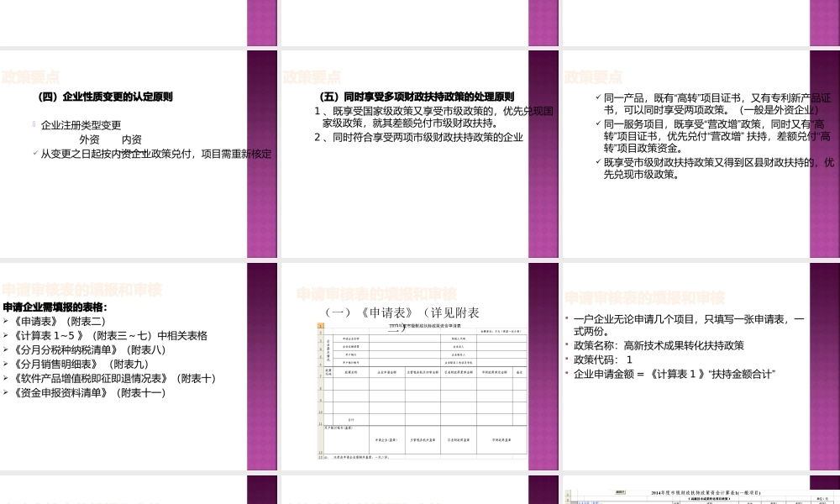
Task: Click list item 《分月销售明细表》(附表九)
Action: [x=81, y=365]
